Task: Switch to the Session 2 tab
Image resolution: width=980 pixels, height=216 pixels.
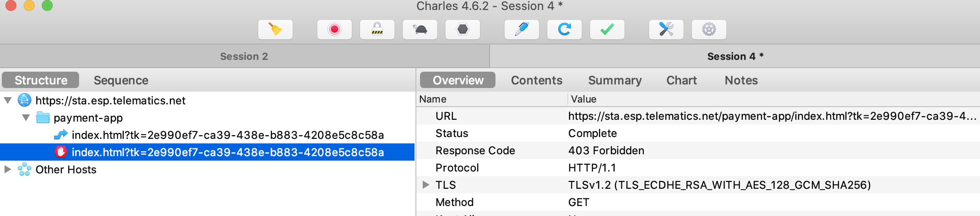Action: tap(244, 56)
